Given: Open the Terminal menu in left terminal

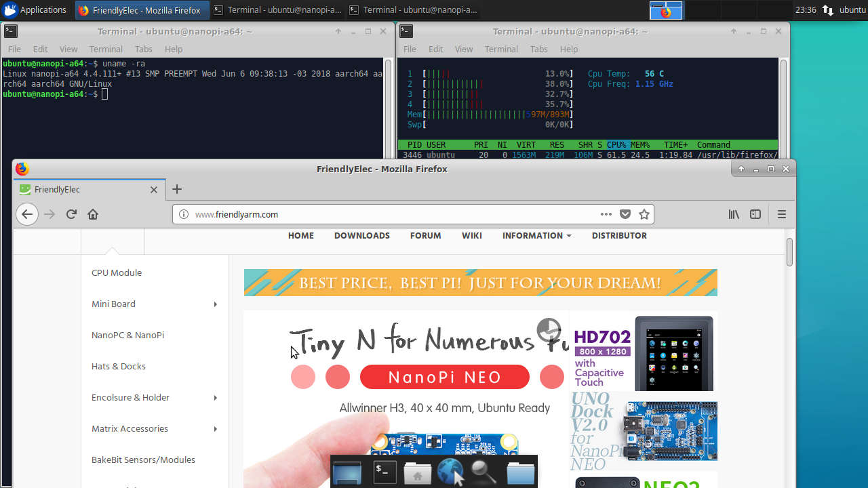Looking at the screenshot, I should tap(106, 49).
